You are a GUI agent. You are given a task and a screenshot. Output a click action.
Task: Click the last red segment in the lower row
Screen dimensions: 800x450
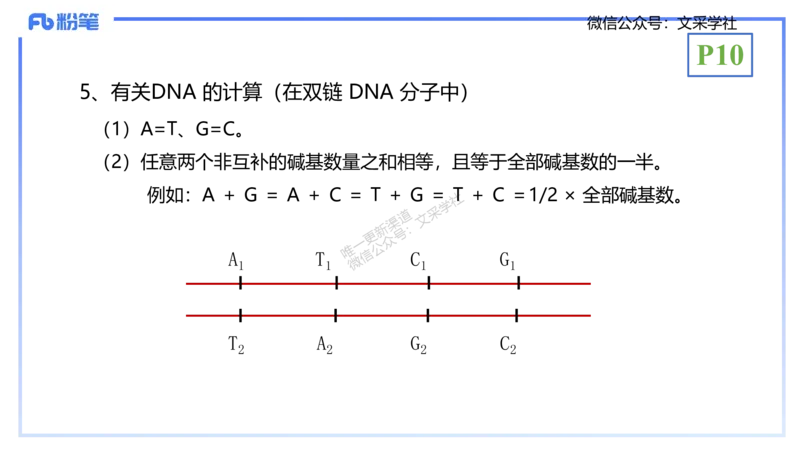pyautogui.click(x=555, y=316)
